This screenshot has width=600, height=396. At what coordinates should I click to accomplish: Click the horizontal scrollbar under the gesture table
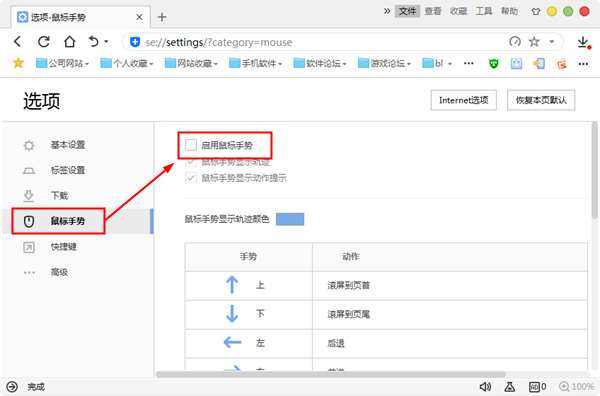[331, 374]
